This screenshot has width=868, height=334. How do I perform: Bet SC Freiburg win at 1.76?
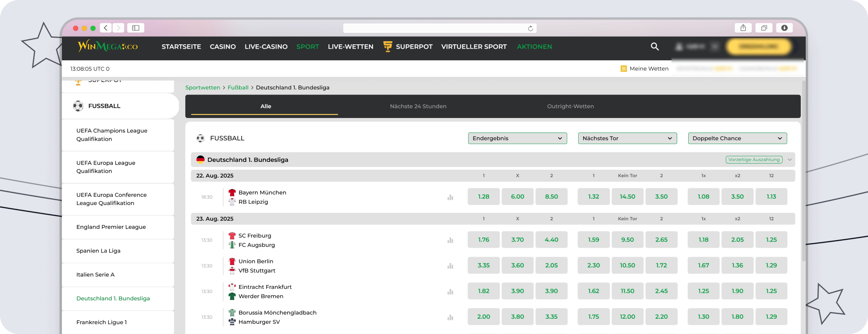[483, 240]
